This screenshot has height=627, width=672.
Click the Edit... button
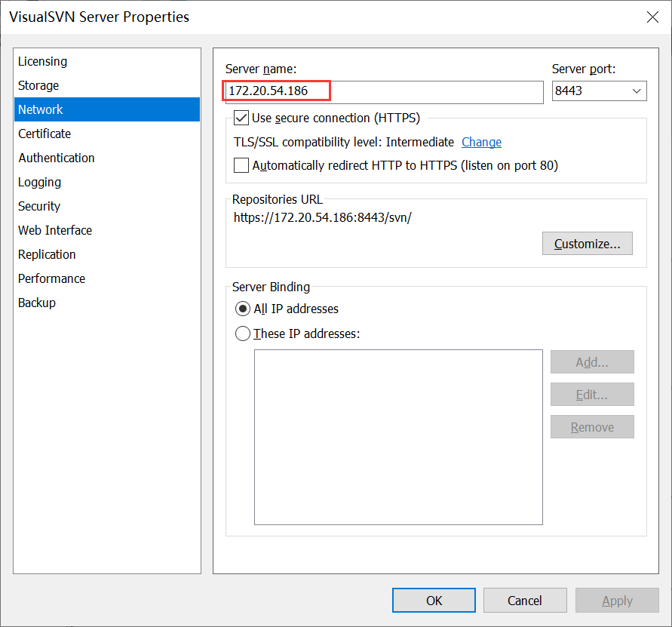coord(592,395)
